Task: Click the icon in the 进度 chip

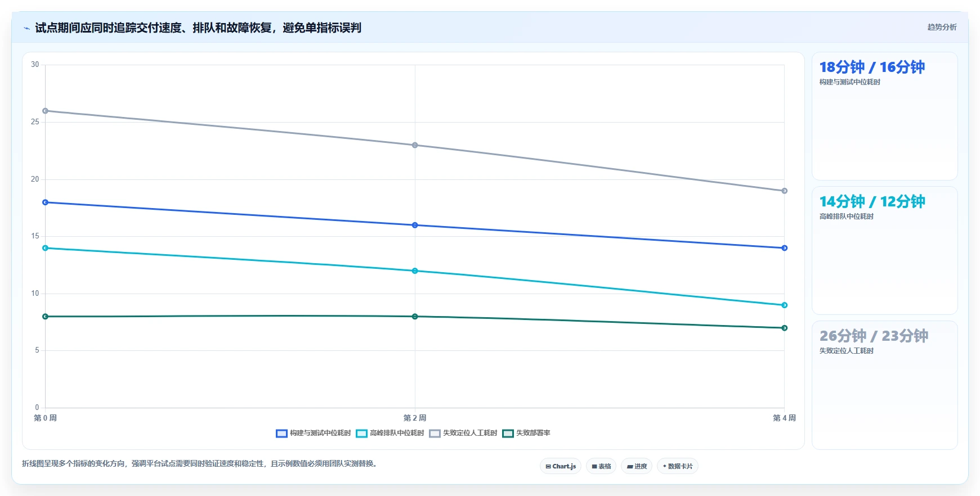Action: (x=630, y=466)
